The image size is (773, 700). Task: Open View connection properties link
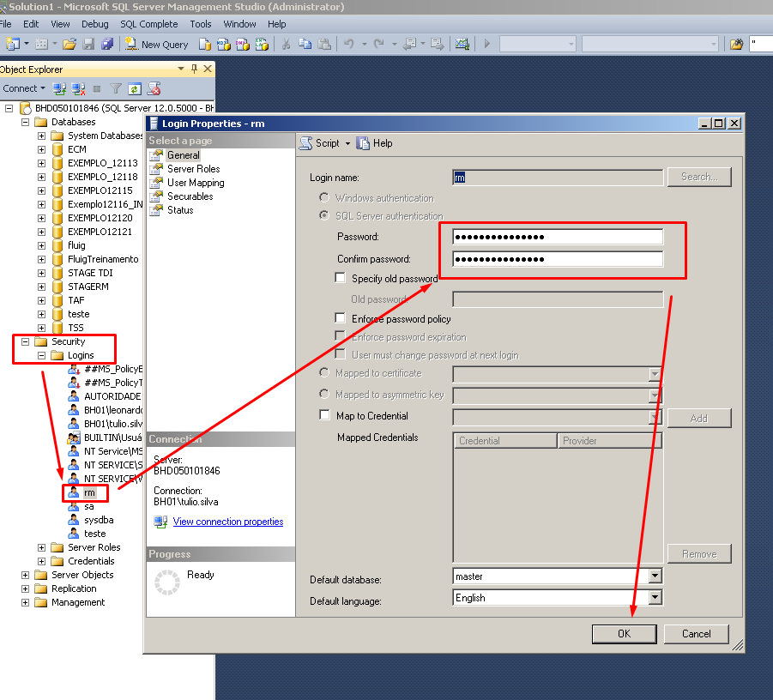click(x=227, y=522)
